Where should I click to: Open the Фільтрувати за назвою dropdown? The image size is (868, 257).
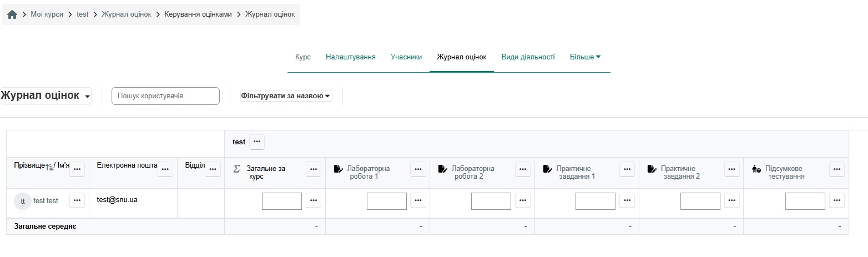pos(286,96)
